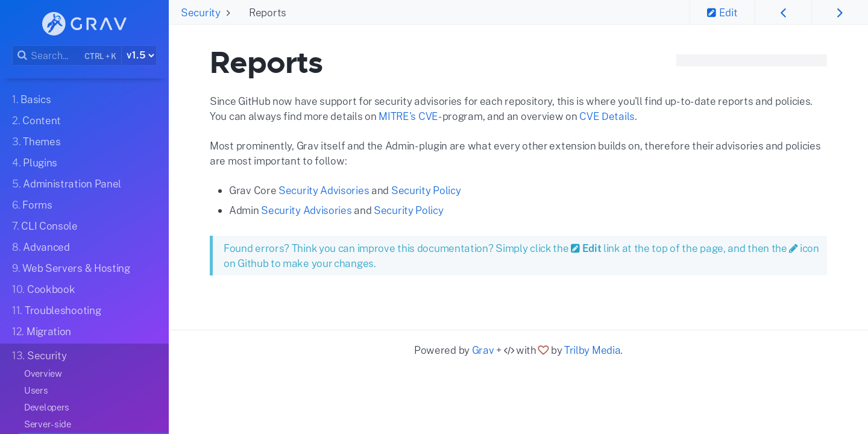868x434 pixels.
Task: Click "Security" in the breadcrumb
Action: click(200, 12)
